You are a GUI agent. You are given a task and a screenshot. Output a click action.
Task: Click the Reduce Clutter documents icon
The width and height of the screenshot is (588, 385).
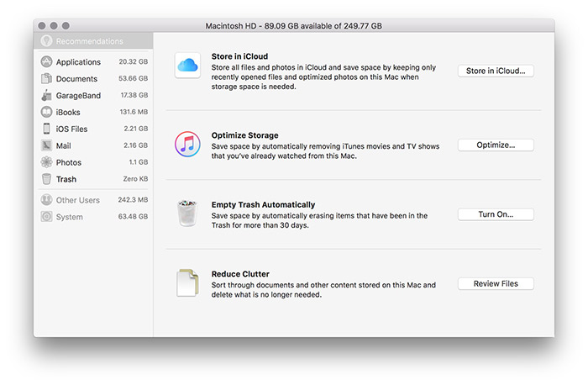tap(188, 283)
